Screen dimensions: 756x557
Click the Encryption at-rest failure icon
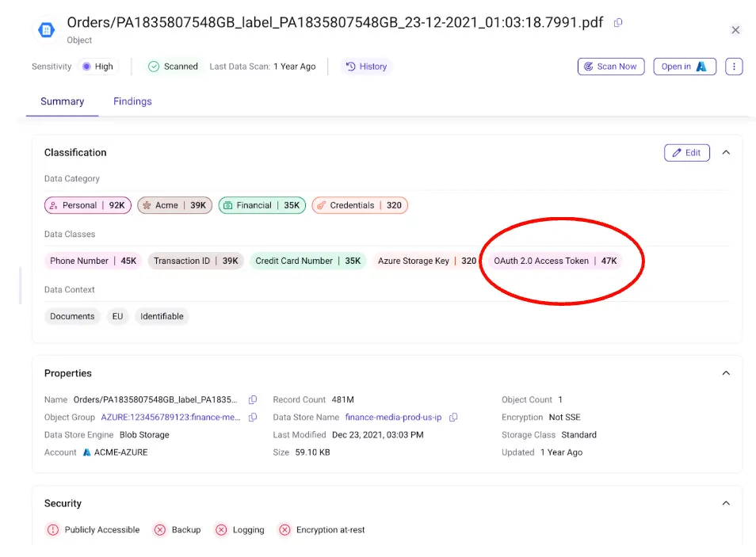click(284, 530)
